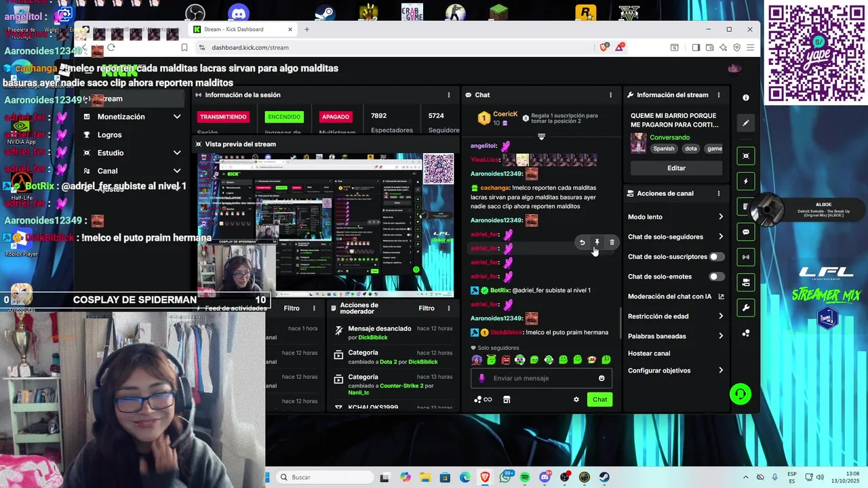The height and width of the screenshot is (488, 868).
Task: Click the info icon in right sidebar
Action: coord(746,98)
